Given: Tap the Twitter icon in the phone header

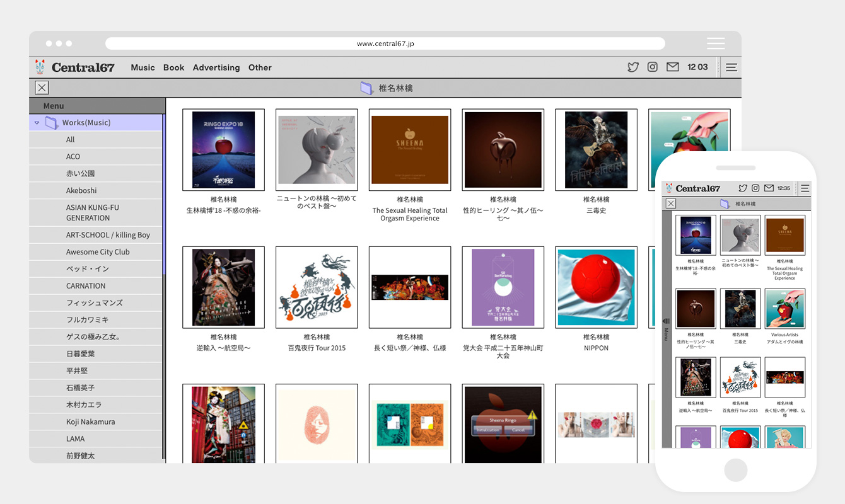Looking at the screenshot, I should click(743, 188).
